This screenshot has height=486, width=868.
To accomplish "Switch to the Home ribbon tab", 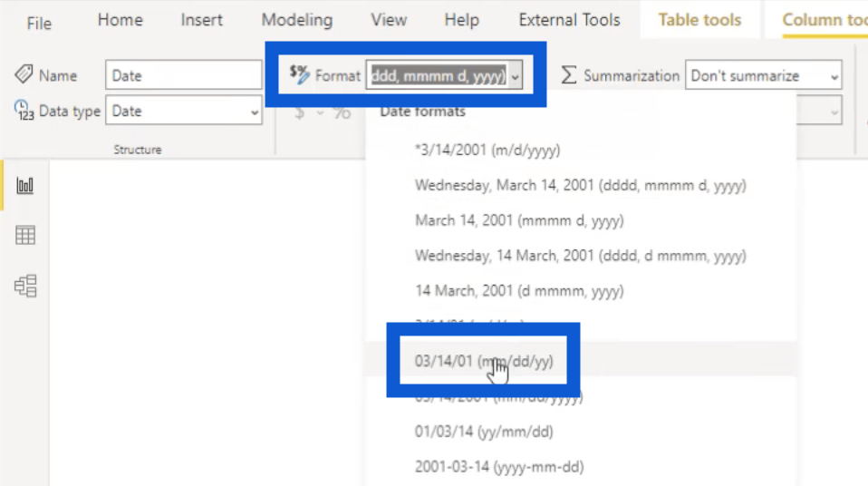I will click(x=121, y=20).
